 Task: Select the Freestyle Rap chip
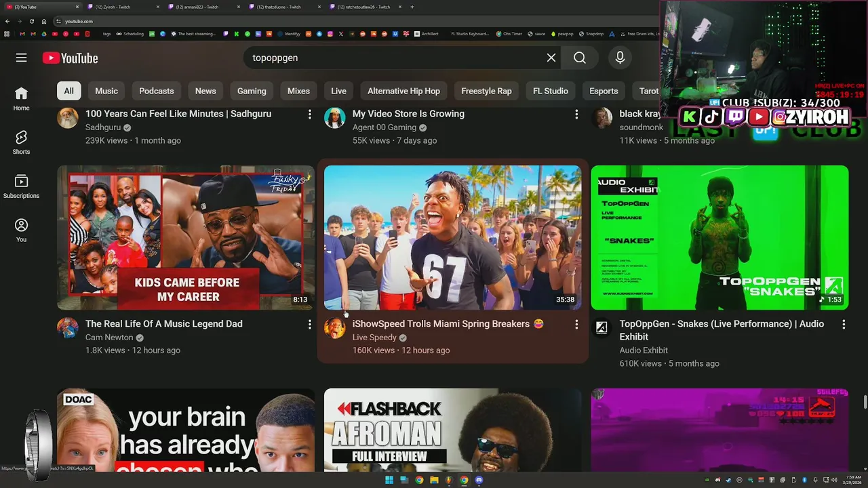[x=486, y=91]
